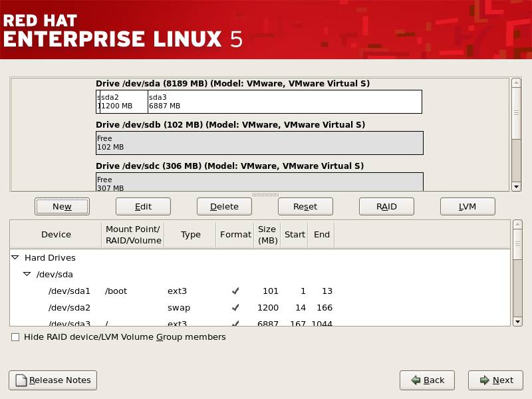Click the Edit partition button
This screenshot has height=399, width=532.
(143, 206)
